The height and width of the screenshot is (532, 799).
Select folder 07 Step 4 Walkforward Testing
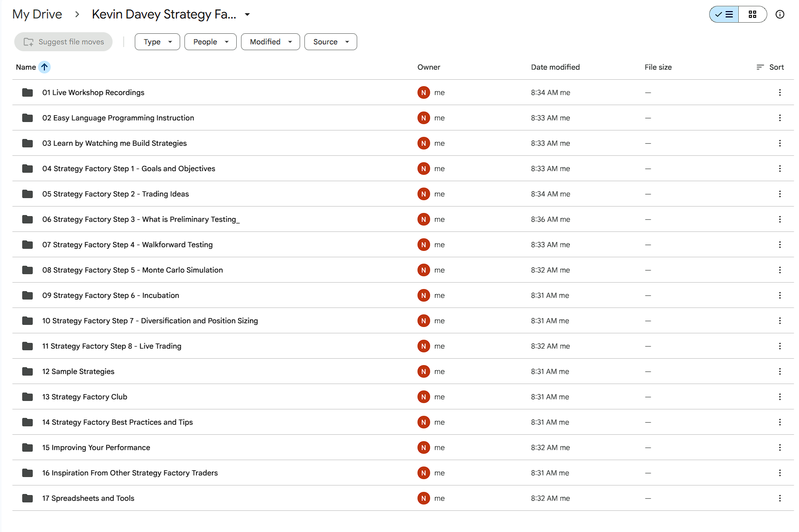click(403, 245)
